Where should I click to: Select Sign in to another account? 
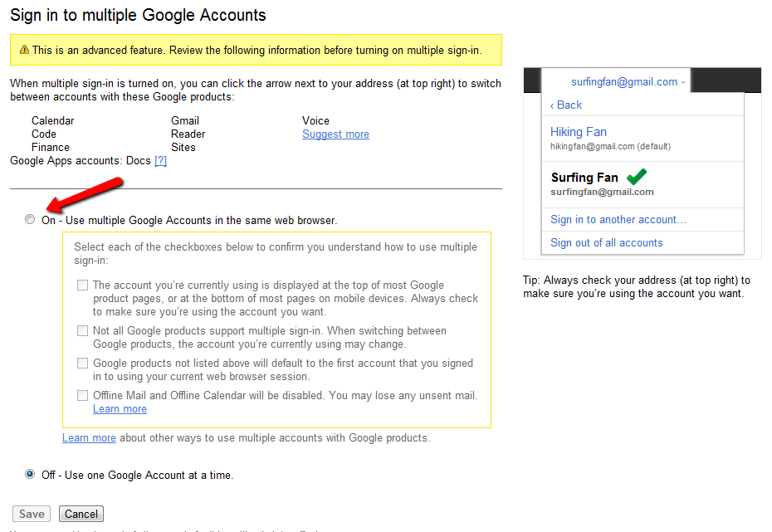click(x=618, y=219)
